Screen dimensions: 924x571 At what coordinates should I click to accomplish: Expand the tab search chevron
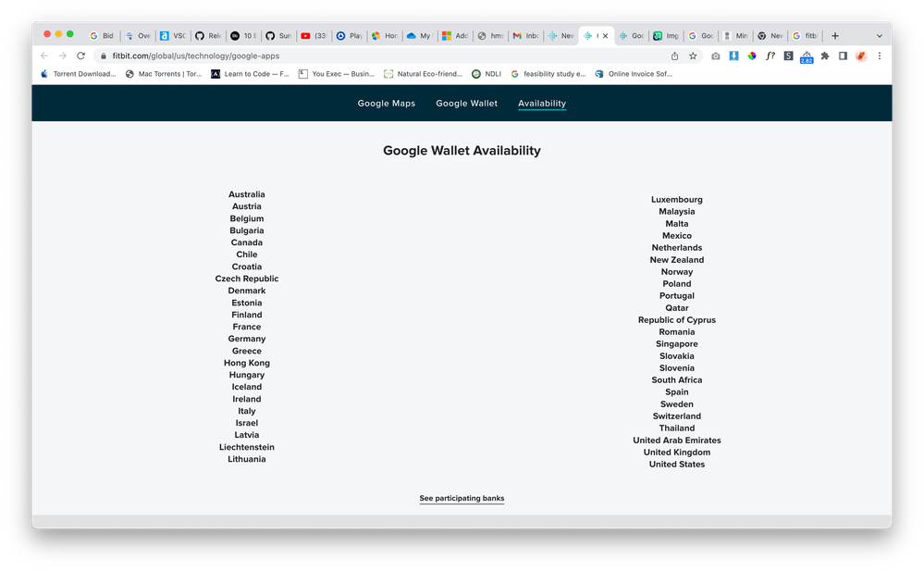coord(879,36)
